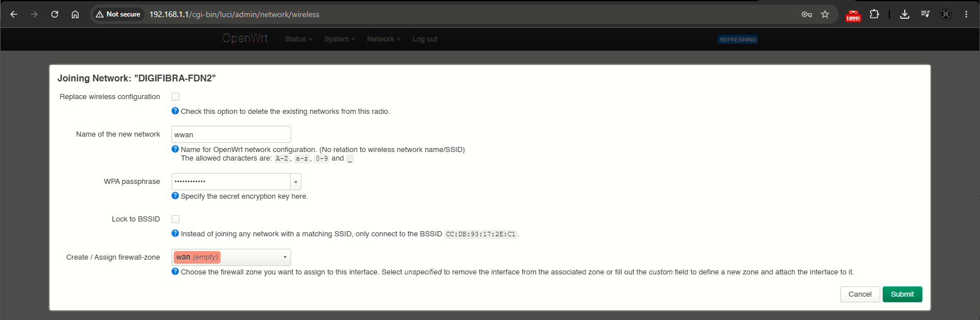
Task: Open the browser three-dot menu
Action: [966, 14]
